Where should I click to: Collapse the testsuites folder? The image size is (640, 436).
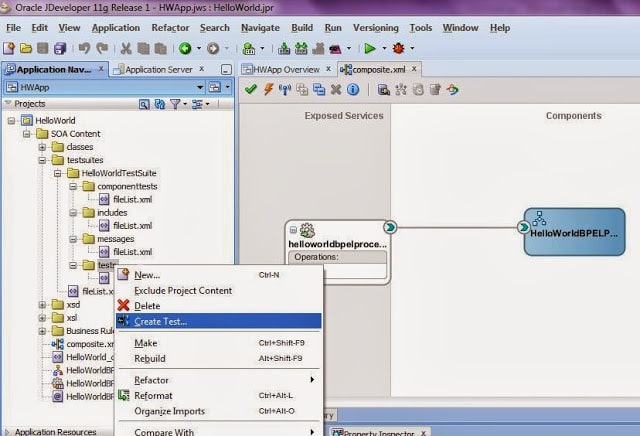pos(42,160)
